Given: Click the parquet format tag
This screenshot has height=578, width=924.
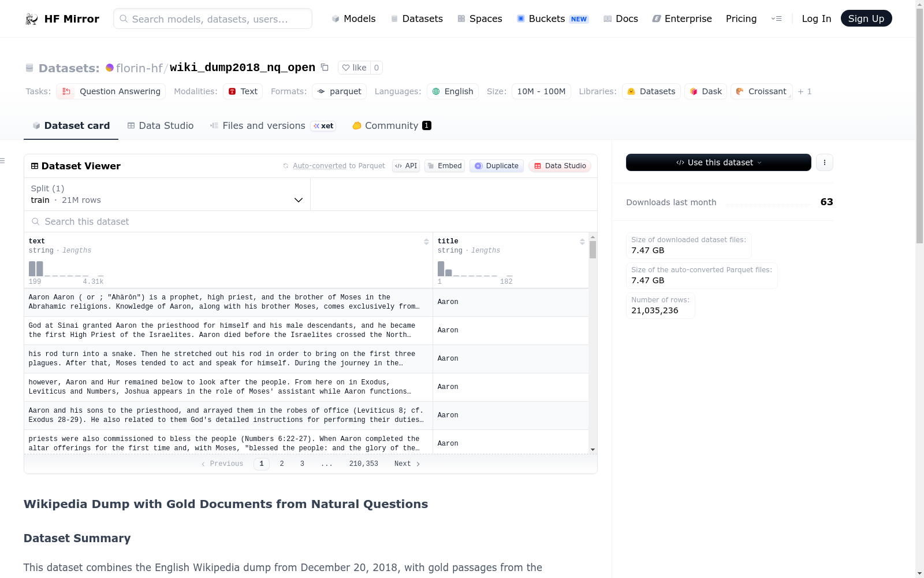Looking at the screenshot, I should (339, 91).
